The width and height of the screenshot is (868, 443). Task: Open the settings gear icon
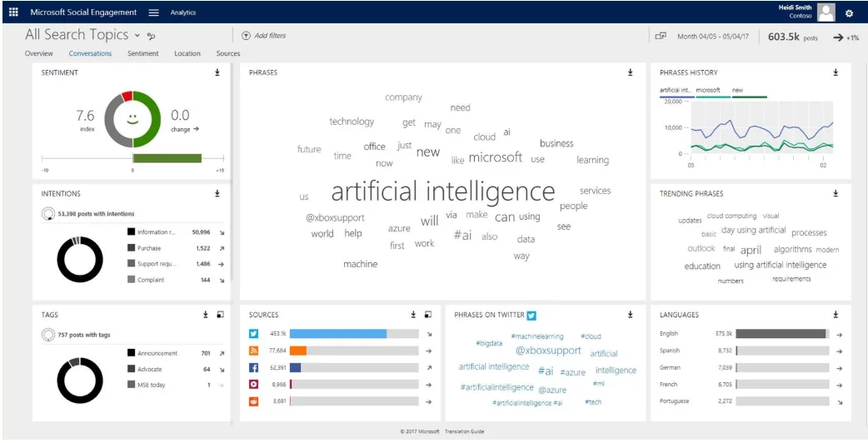point(849,13)
